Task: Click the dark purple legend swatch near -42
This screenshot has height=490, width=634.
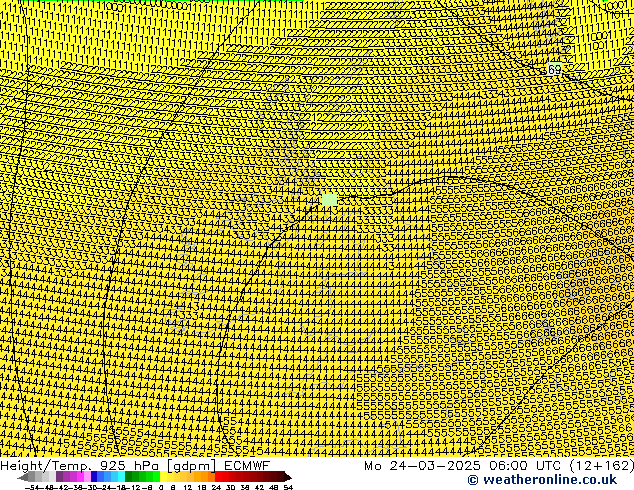Action: (x=59, y=477)
